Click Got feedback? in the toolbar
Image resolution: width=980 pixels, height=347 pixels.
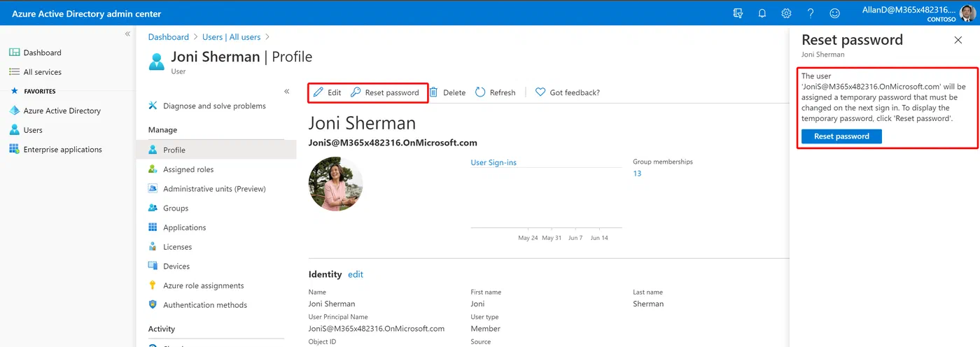pos(567,92)
